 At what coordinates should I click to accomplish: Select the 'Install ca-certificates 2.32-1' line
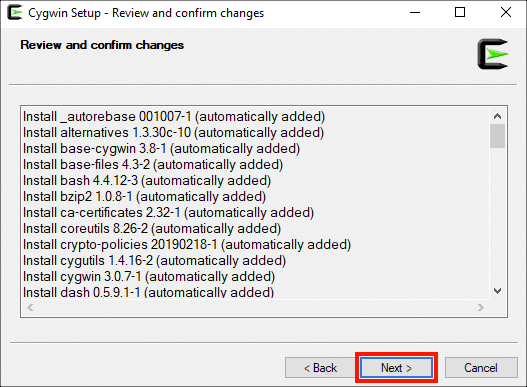tap(168, 212)
